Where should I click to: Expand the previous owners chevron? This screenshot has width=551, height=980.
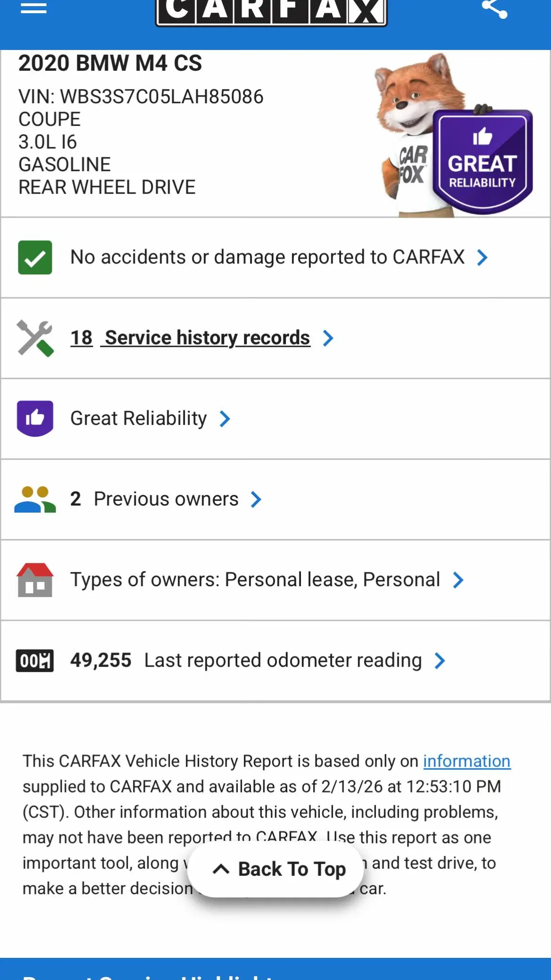256,499
